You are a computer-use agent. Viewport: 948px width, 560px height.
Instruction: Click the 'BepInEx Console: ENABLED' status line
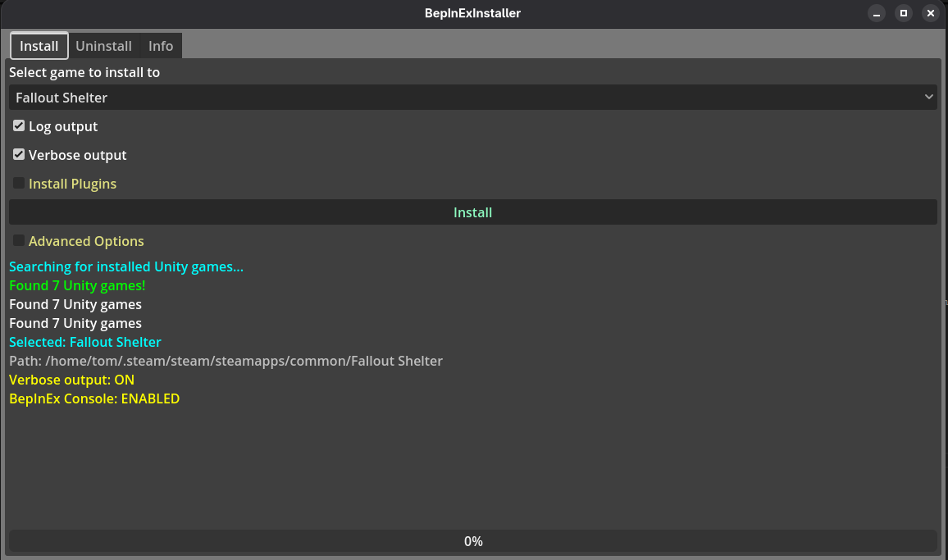tap(94, 398)
